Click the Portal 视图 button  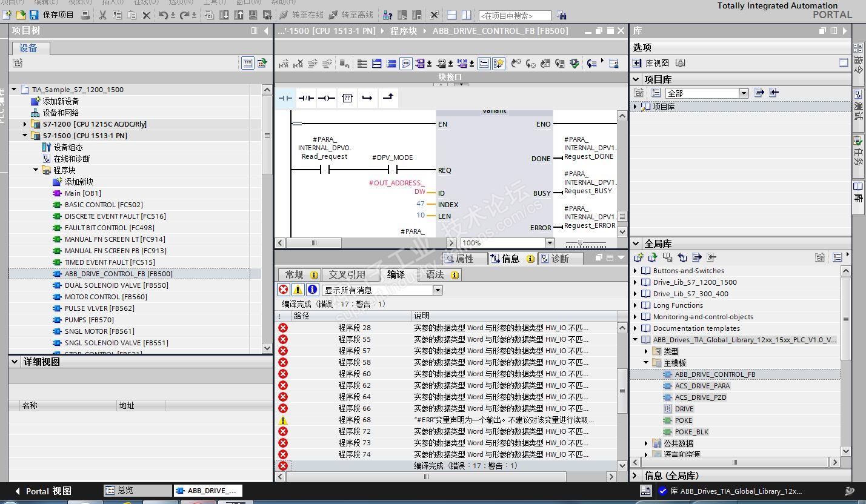pos(42,491)
